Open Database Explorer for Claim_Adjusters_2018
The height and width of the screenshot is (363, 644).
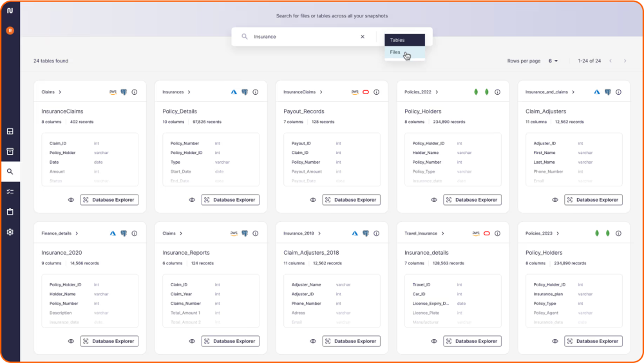(351, 341)
